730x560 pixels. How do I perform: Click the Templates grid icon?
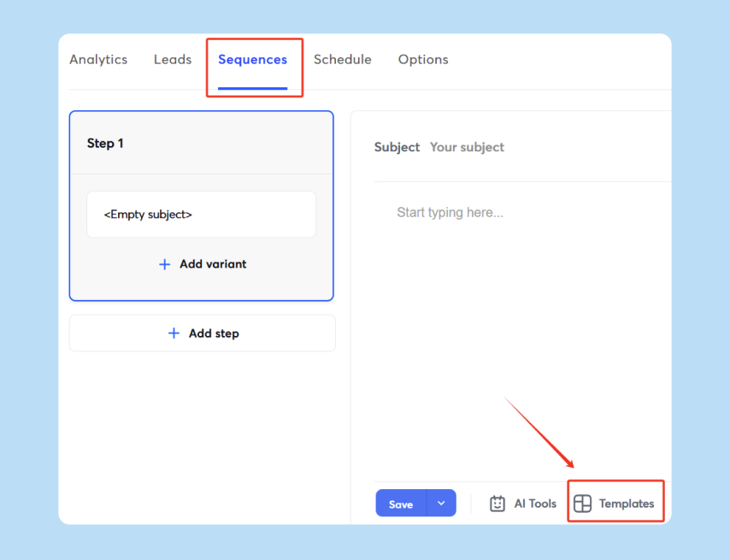pos(582,504)
